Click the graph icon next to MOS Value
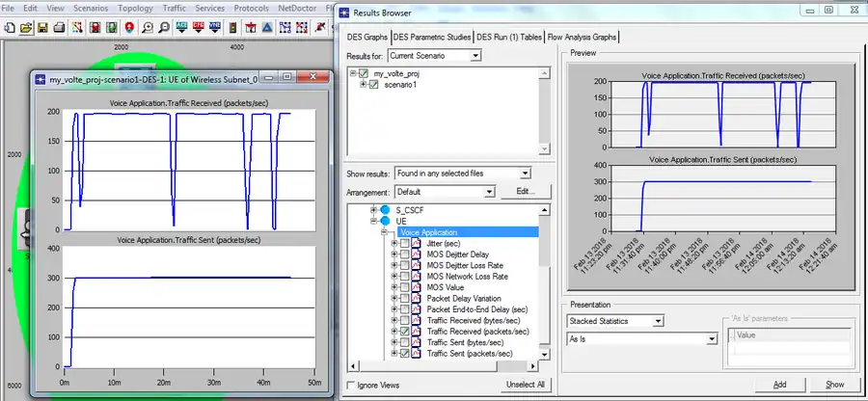The image size is (868, 401). (417, 287)
